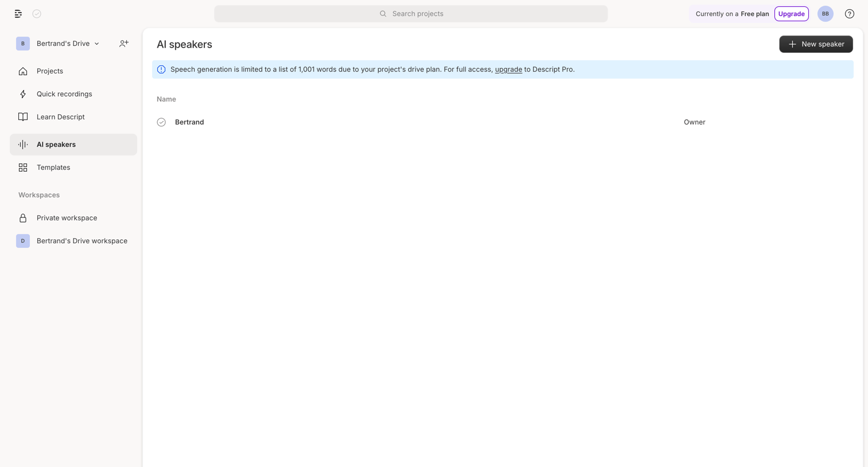Image resolution: width=868 pixels, height=467 pixels.
Task: Click the Owner role text
Action: tap(695, 122)
